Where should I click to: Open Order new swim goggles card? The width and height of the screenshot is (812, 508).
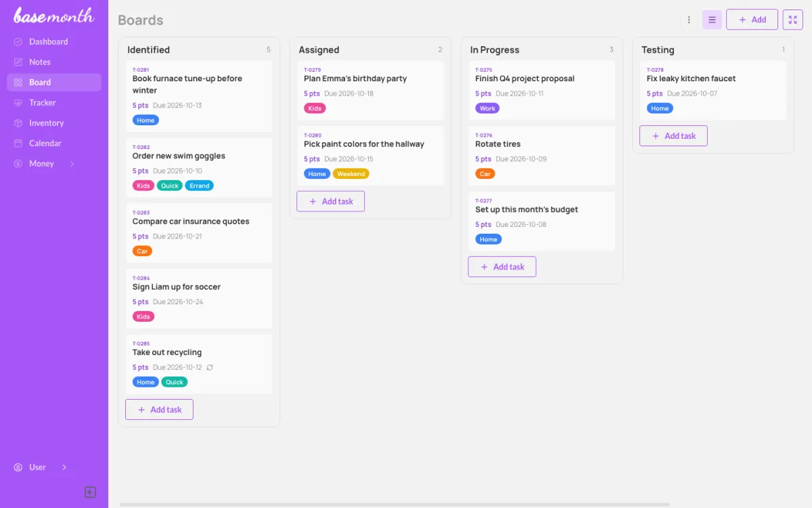coord(199,168)
